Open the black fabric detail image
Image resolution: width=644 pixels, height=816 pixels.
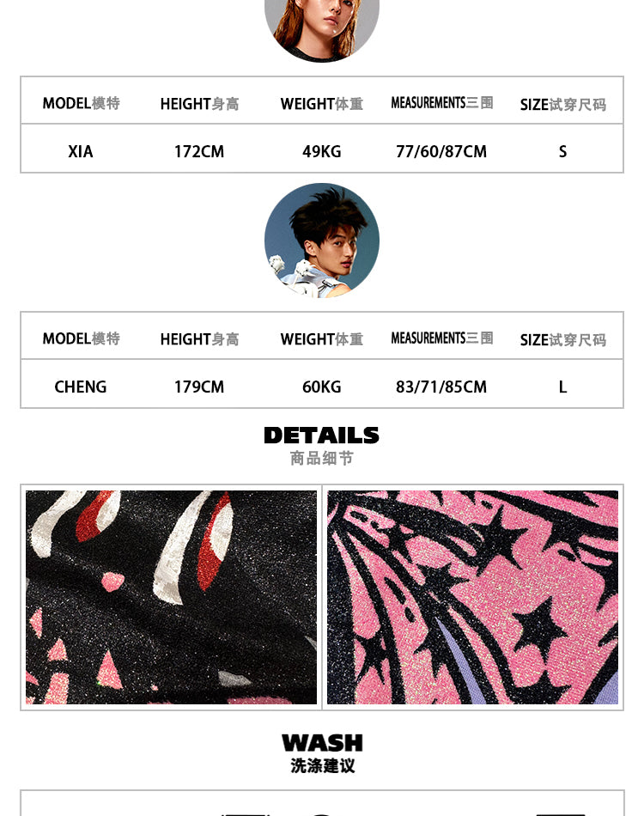coord(171,597)
